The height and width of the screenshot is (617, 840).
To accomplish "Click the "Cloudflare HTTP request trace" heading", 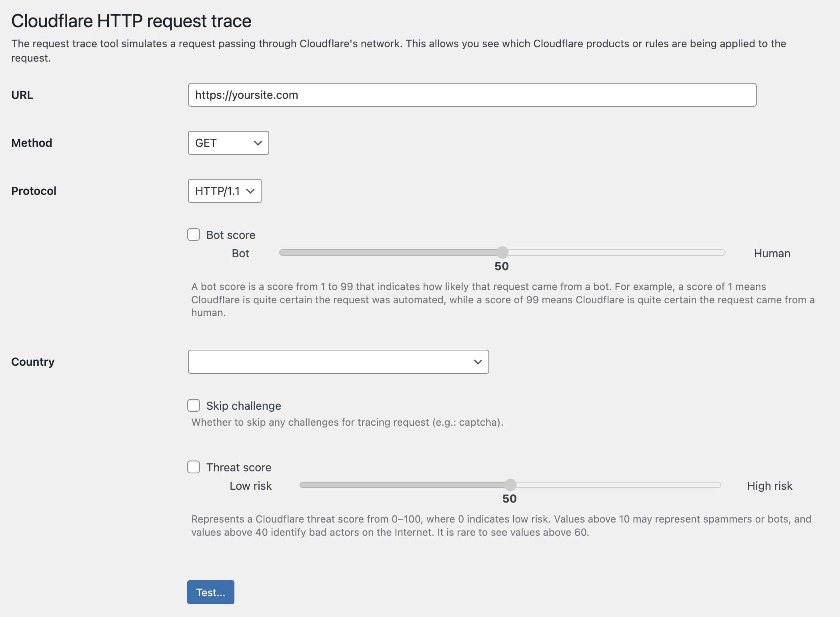I will tap(131, 21).
